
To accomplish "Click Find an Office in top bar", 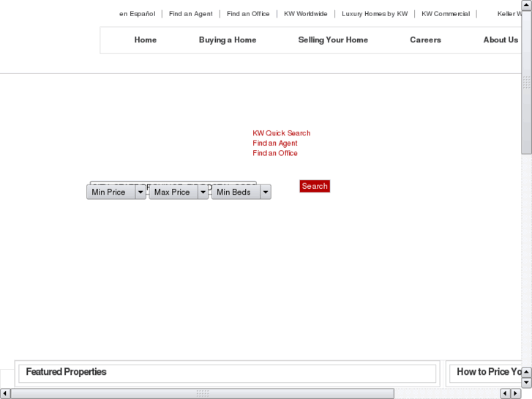I will click(248, 14).
